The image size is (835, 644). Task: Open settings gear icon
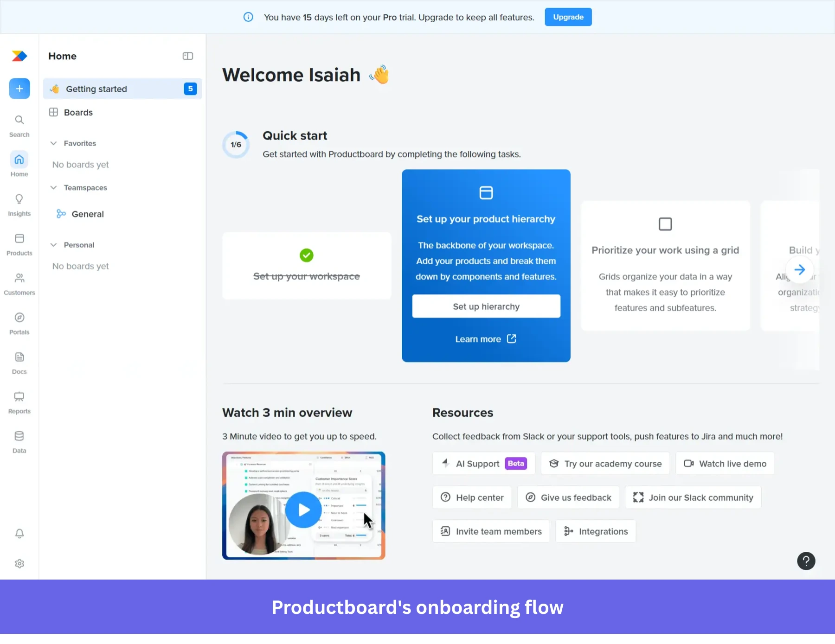(x=19, y=564)
